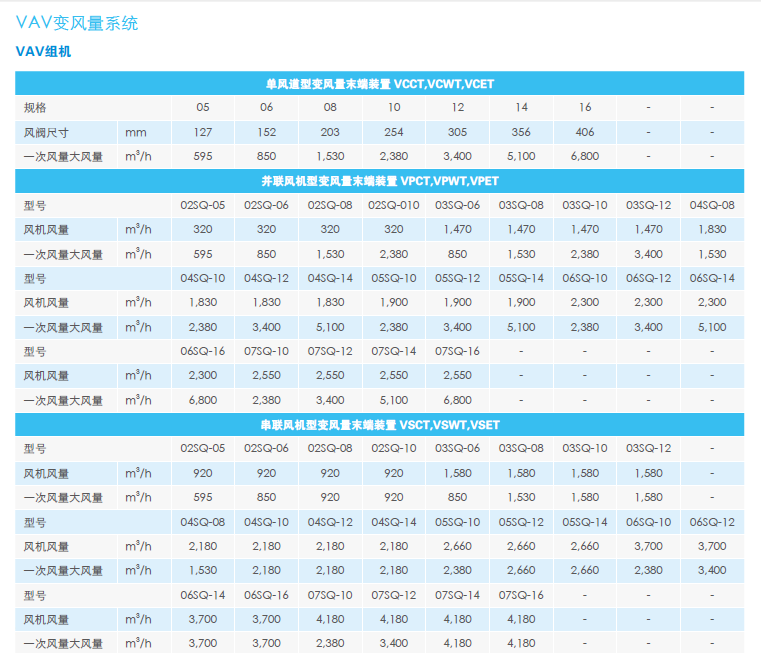Select the damper size value 254
The image size is (761, 653).
394,132
